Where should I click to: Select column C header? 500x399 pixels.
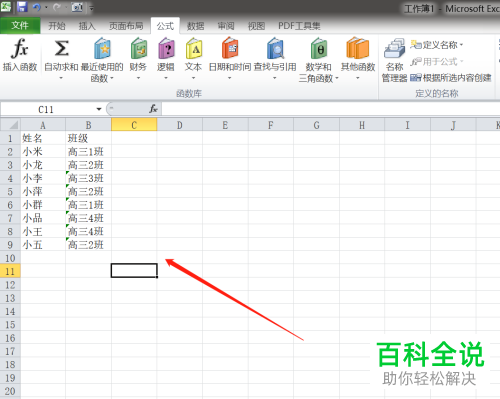pyautogui.click(x=134, y=125)
